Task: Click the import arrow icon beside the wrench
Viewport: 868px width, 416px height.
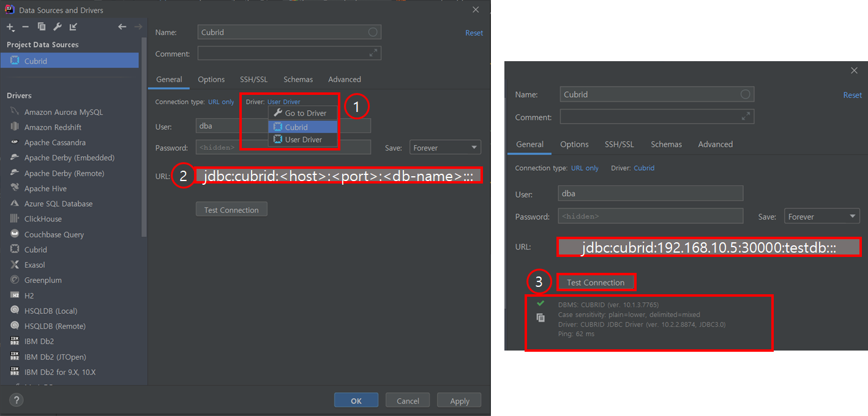Action: [73, 26]
